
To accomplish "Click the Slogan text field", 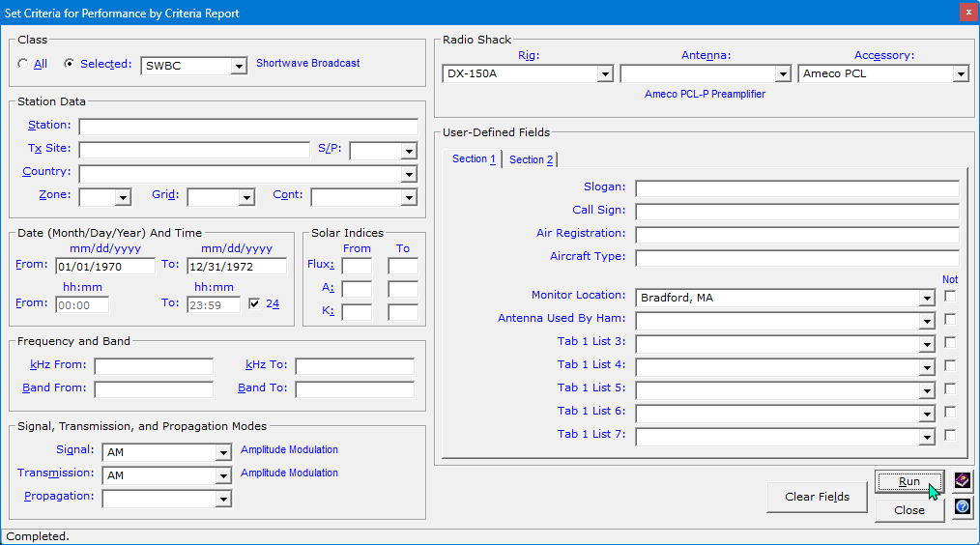I will [x=796, y=188].
